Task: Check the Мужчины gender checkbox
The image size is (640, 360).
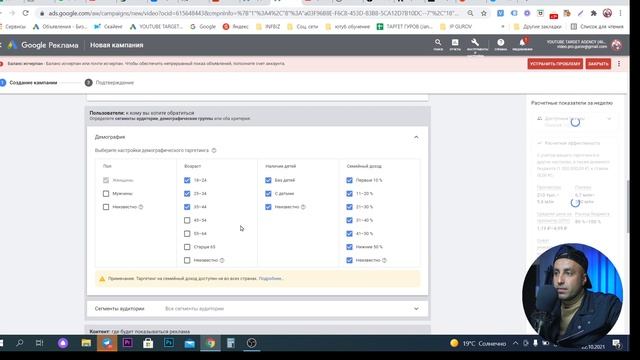Action: pos(106,193)
